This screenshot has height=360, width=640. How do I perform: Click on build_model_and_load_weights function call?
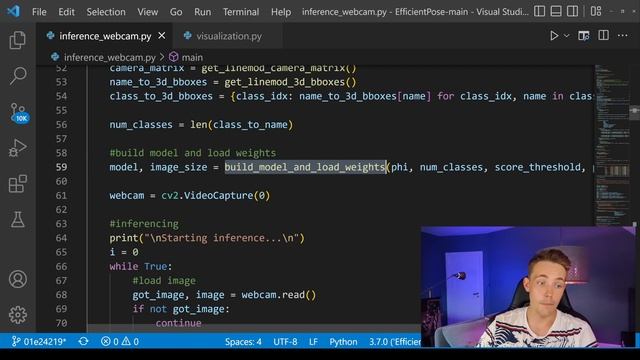[305, 167]
